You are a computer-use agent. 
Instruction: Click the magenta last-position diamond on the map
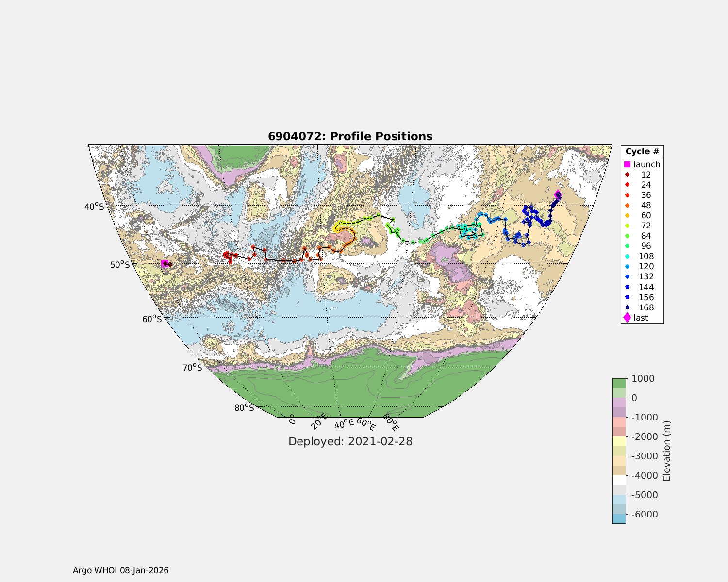pyautogui.click(x=558, y=194)
